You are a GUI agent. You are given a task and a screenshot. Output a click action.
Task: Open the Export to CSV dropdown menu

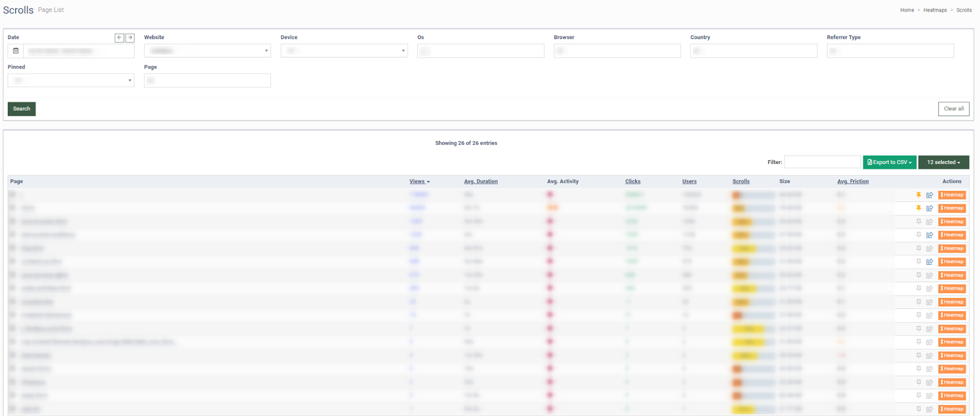[889, 162]
